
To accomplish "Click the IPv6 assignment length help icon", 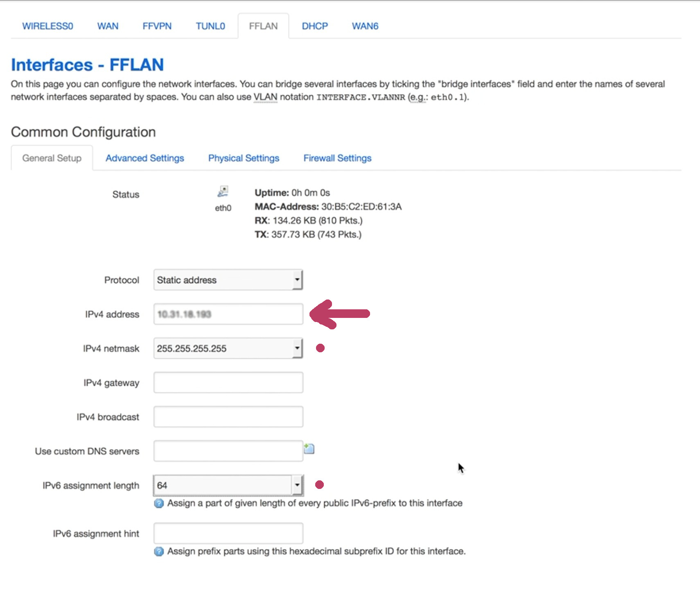I will coord(159,503).
